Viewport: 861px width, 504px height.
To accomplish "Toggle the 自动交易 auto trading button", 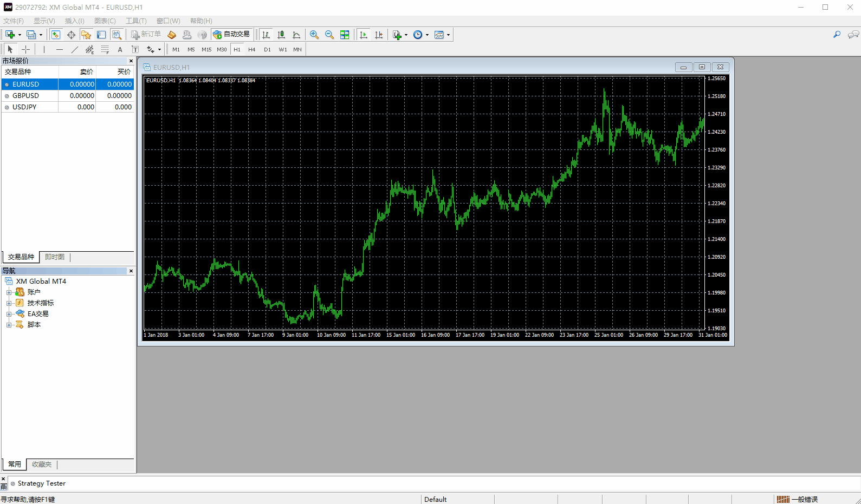I will 232,35.
